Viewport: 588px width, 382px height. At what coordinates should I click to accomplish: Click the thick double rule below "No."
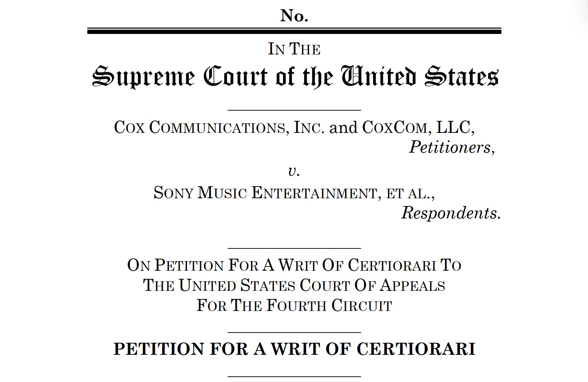tap(294, 31)
